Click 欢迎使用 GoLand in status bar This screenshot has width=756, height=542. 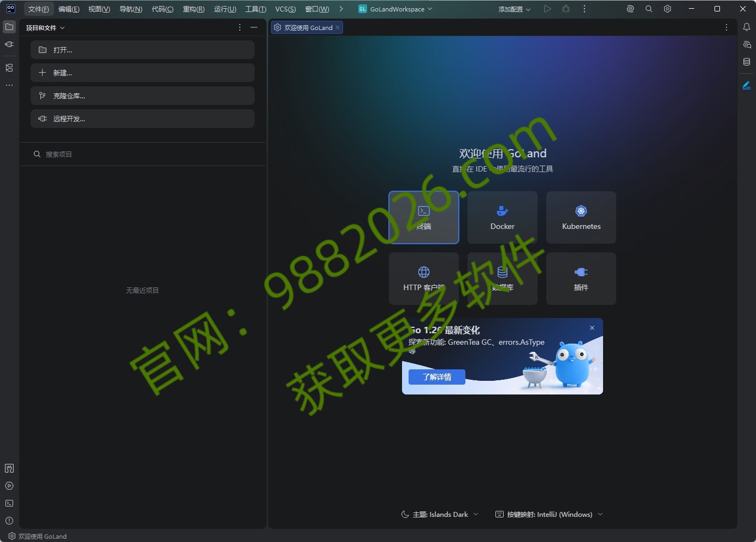[x=38, y=536]
